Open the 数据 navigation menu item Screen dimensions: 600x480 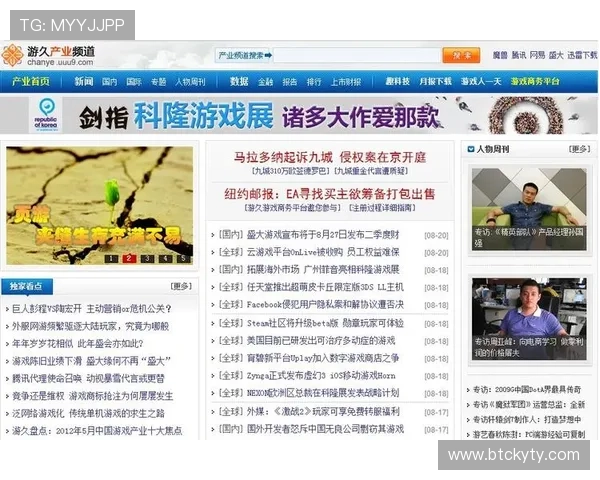(239, 82)
